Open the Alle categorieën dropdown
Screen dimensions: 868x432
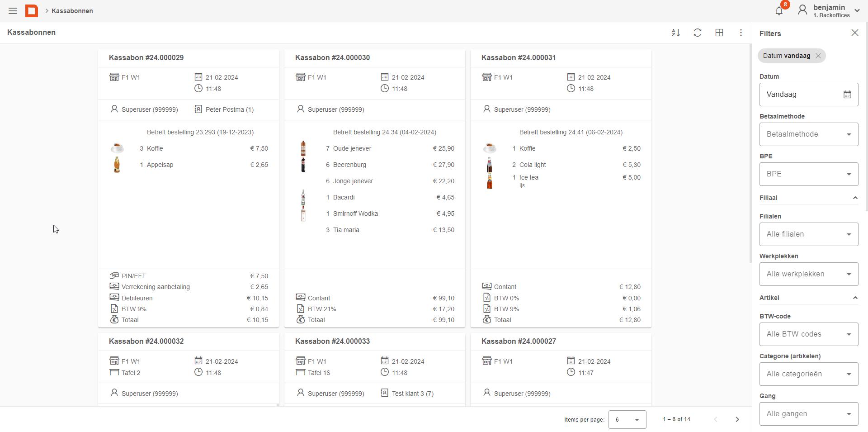(809, 374)
